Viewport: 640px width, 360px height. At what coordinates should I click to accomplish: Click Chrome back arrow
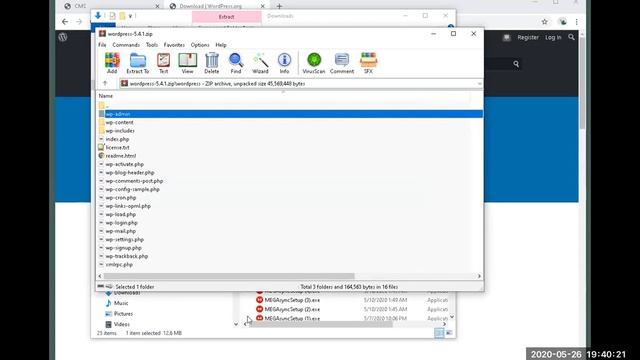pos(65,22)
